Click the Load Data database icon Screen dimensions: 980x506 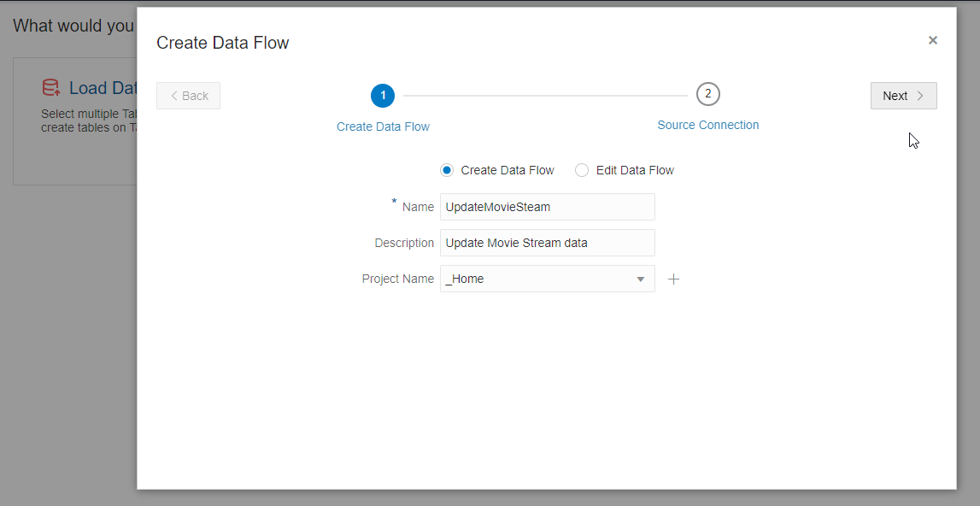(x=51, y=87)
